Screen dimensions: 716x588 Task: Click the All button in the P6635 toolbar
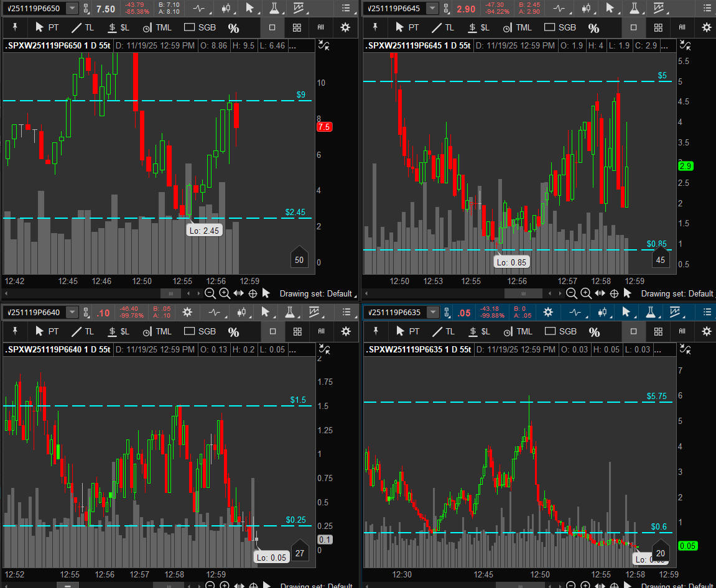click(682, 331)
